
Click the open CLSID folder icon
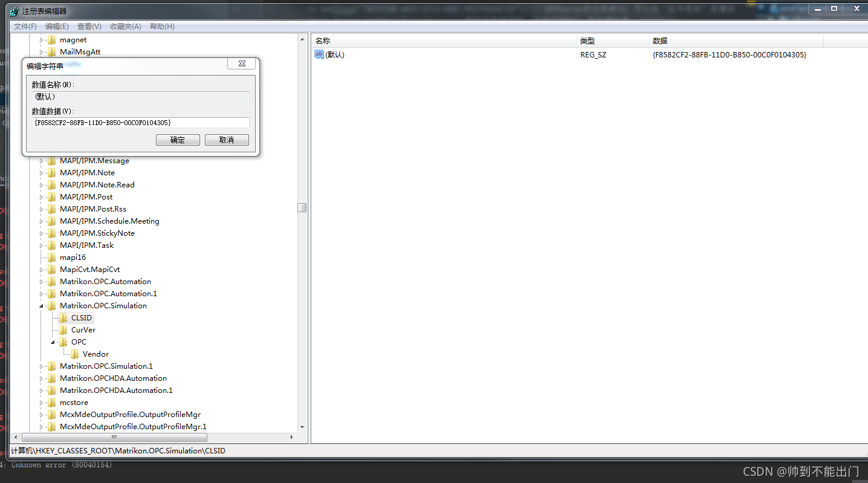coord(63,318)
